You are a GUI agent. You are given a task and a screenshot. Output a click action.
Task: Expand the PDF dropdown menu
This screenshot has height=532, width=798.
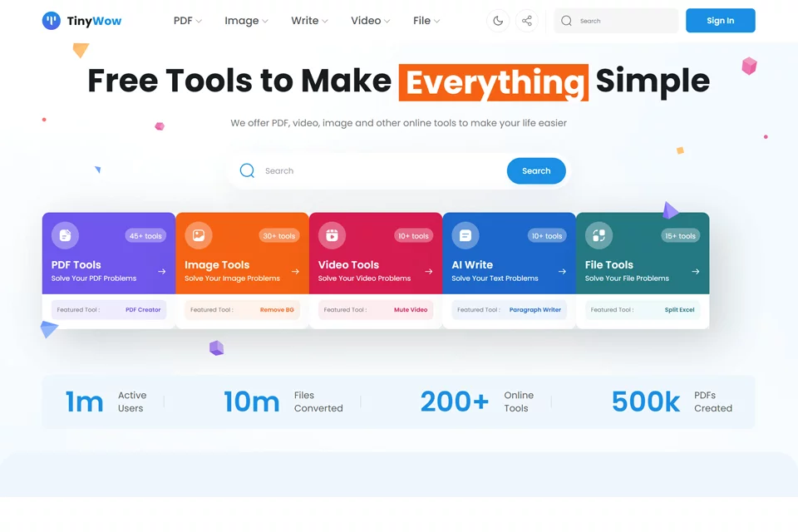pos(187,21)
